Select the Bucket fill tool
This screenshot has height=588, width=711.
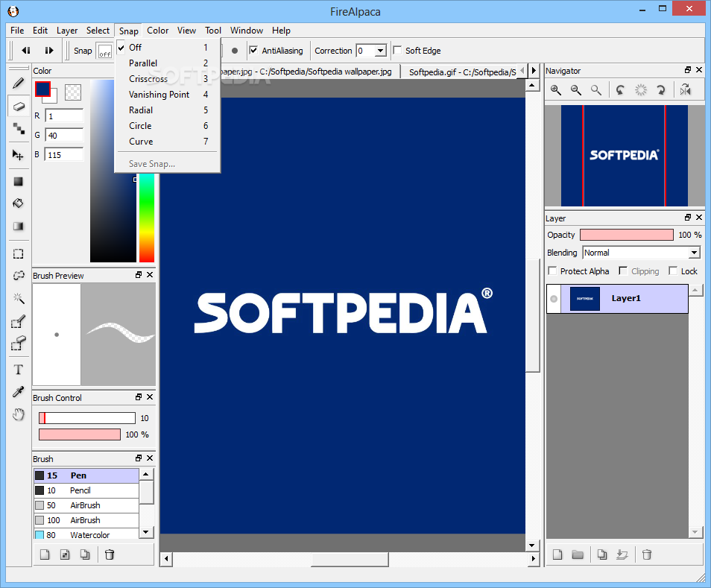point(18,203)
